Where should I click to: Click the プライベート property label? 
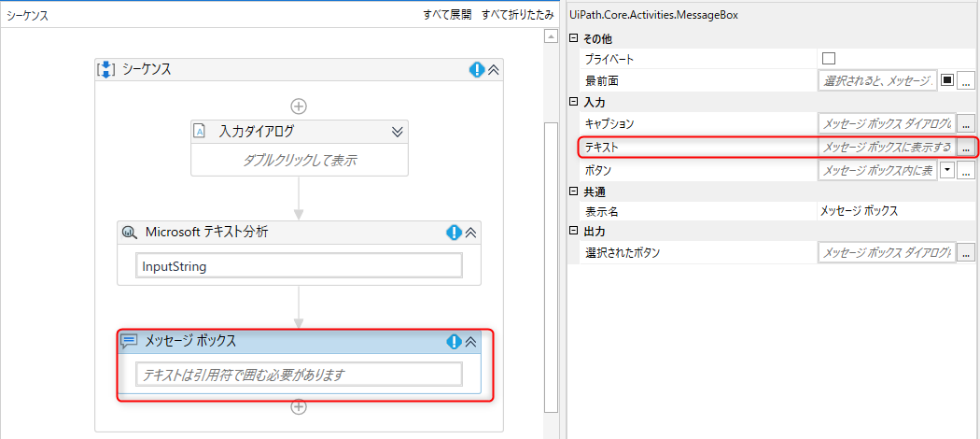tap(609, 60)
